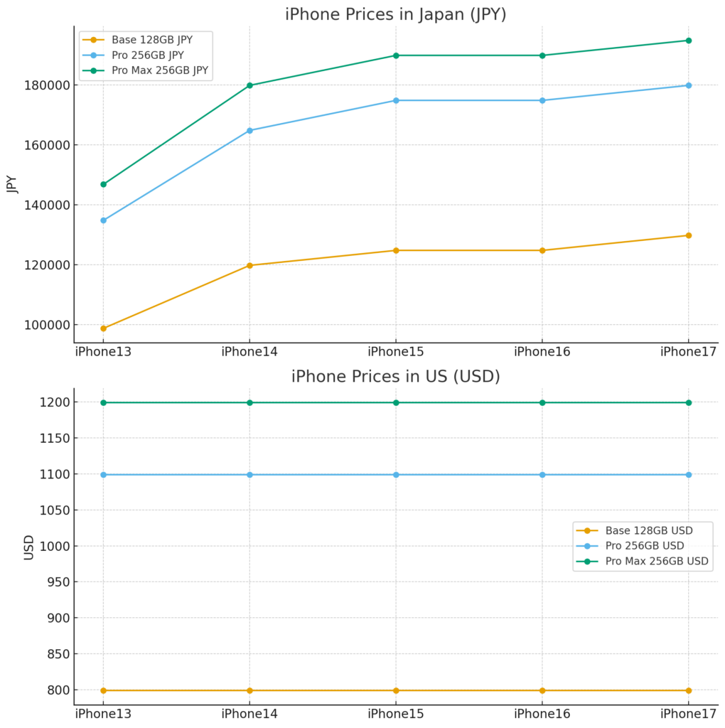Click Pro Max JPY point at iPhone15
The width and height of the screenshot is (725, 728).
[396, 55]
